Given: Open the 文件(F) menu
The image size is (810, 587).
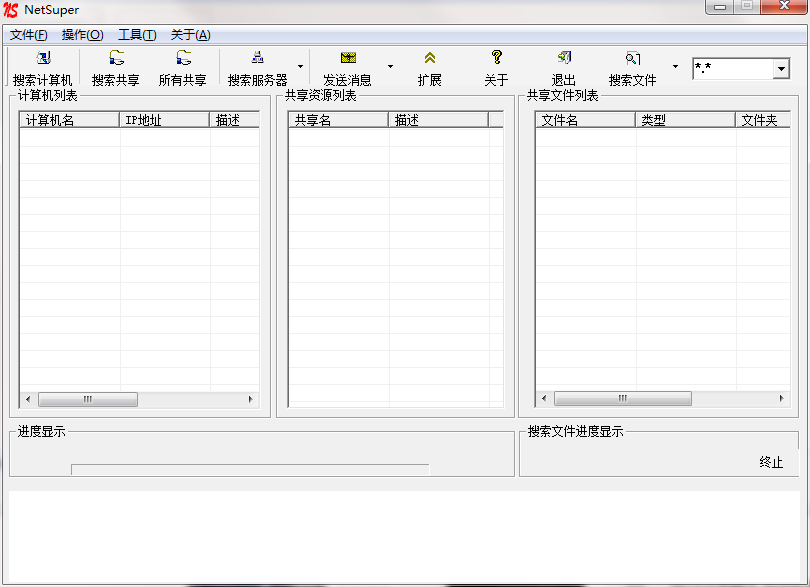Looking at the screenshot, I should pos(28,33).
